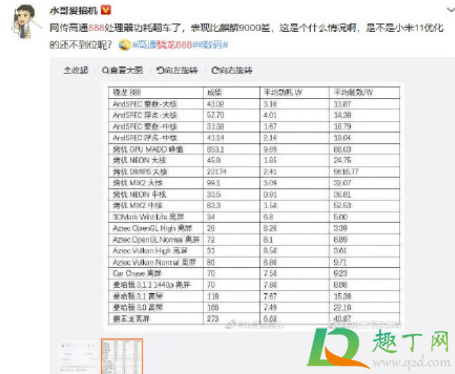Collapse the image with 收起
The height and width of the screenshot is (374, 455).
pyautogui.click(x=76, y=70)
